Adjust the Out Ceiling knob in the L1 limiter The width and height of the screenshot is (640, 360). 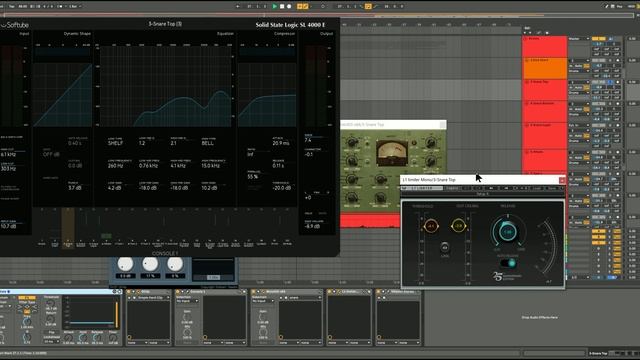(458, 225)
